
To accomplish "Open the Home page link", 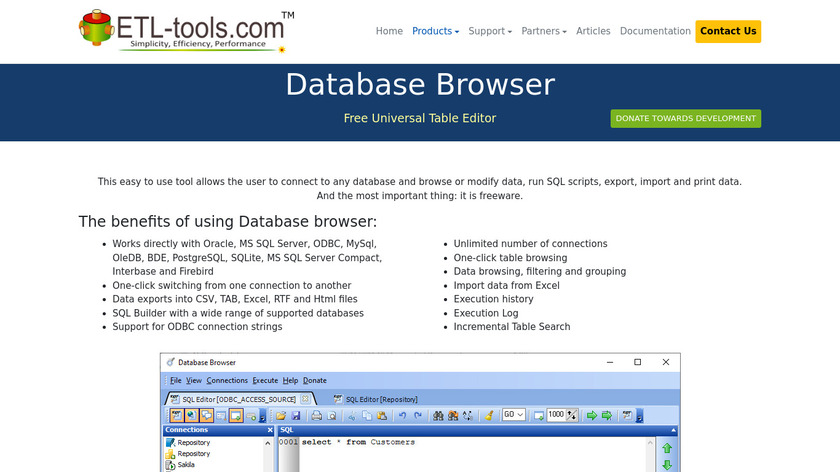I will [x=389, y=31].
